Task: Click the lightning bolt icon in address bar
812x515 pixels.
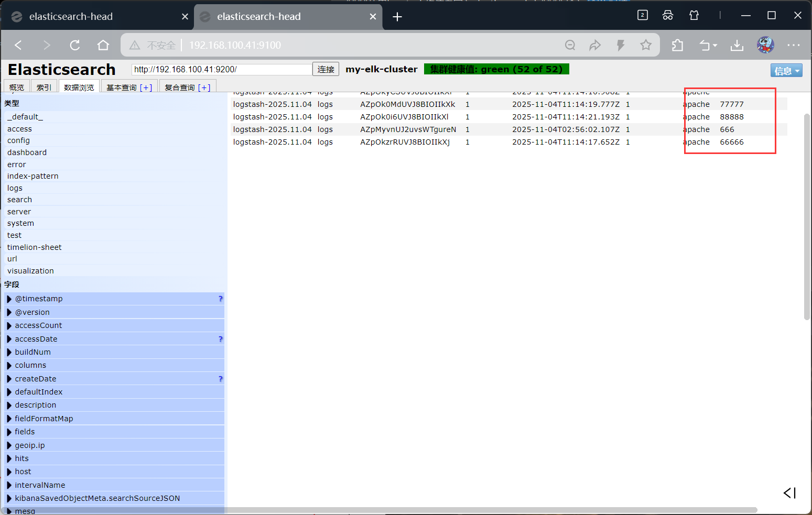Action: pyautogui.click(x=621, y=45)
